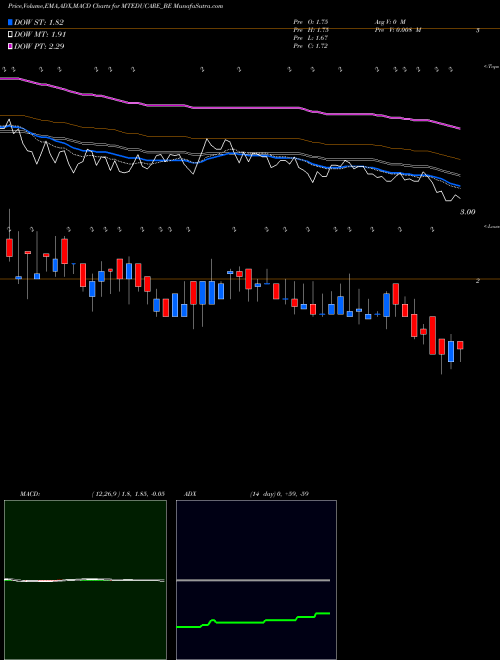This screenshot has width=500, height=660.
Task: Select the 'DOW ST: 1.82' legend text
Action: coord(39,22)
